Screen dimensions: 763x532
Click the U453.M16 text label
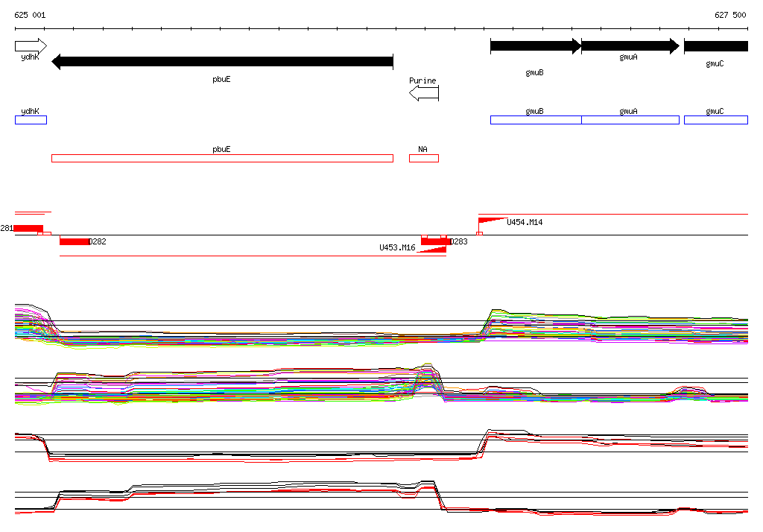coord(397,248)
